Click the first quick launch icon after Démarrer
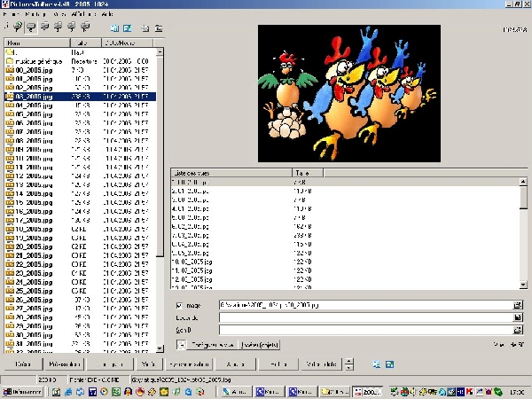 (56, 392)
